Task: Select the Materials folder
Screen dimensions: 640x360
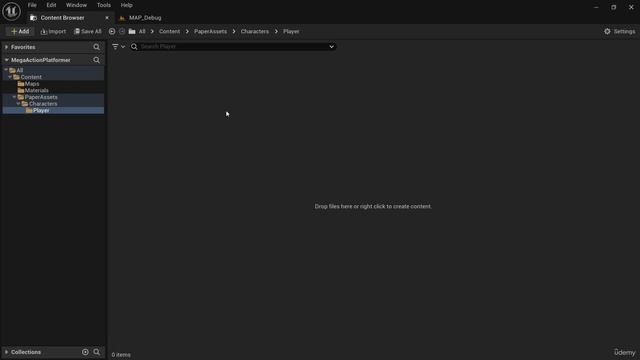Action: tap(53, 90)
